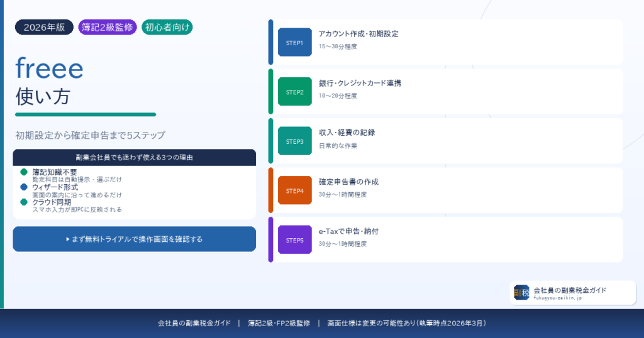This screenshot has width=644, height=338.
Task: Click the STEP3 teal badge
Action: coord(294,141)
